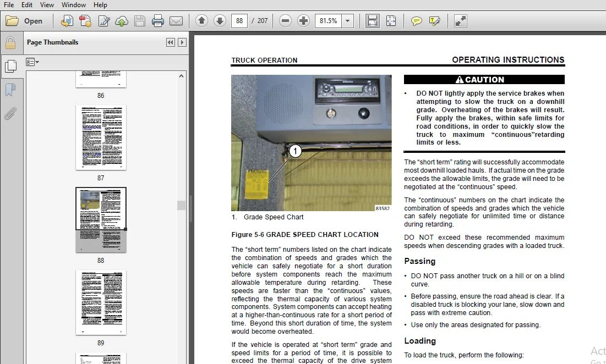606x364 pixels.
Task: Click the grade speed chart photo in document
Action: click(x=312, y=143)
